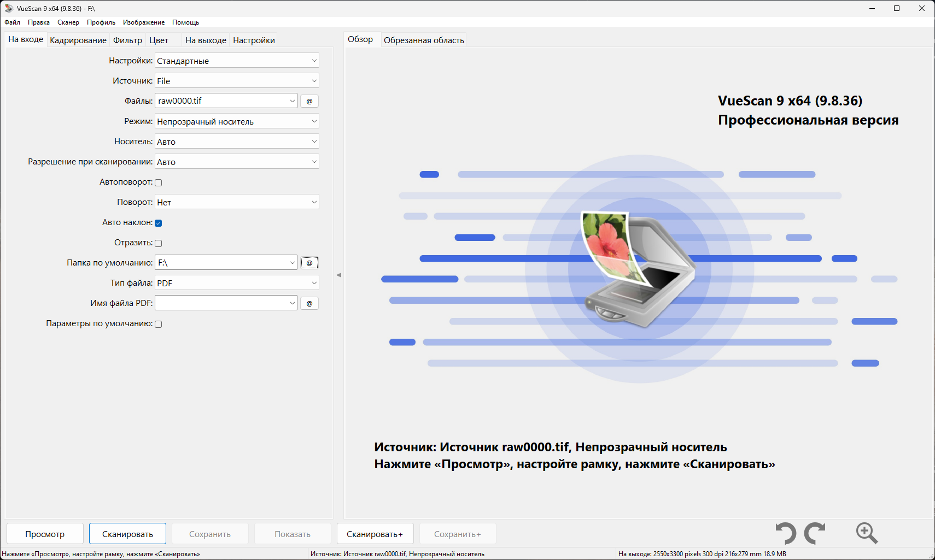Screen dimensions: 935x560
Task: Click the Сканировать+ button
Action: [x=375, y=534]
